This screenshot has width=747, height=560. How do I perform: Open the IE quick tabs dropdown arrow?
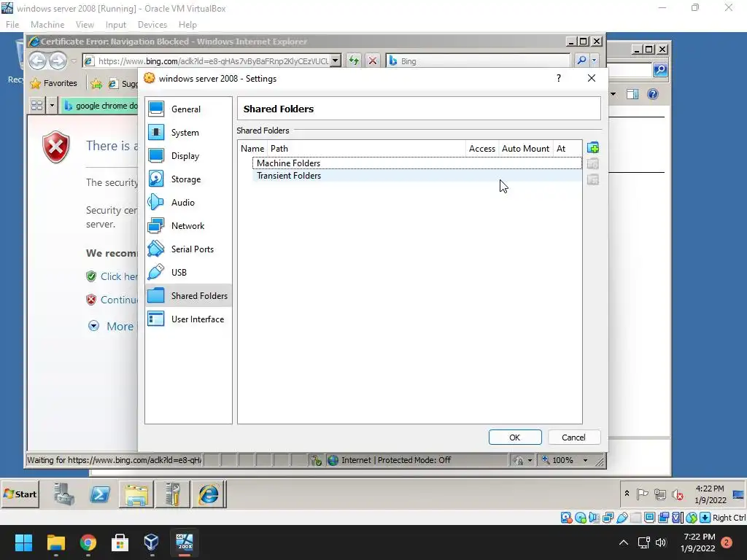[x=52, y=105]
